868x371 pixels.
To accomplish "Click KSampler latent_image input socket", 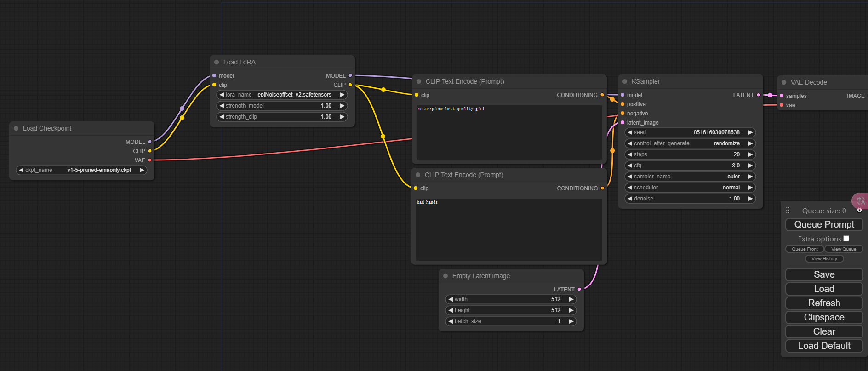I will click(x=622, y=122).
